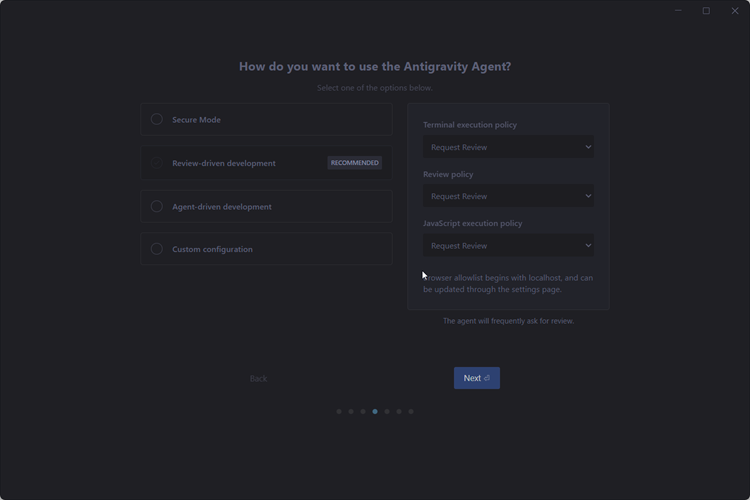Open the JavaScript execution policy dropdown

508,245
